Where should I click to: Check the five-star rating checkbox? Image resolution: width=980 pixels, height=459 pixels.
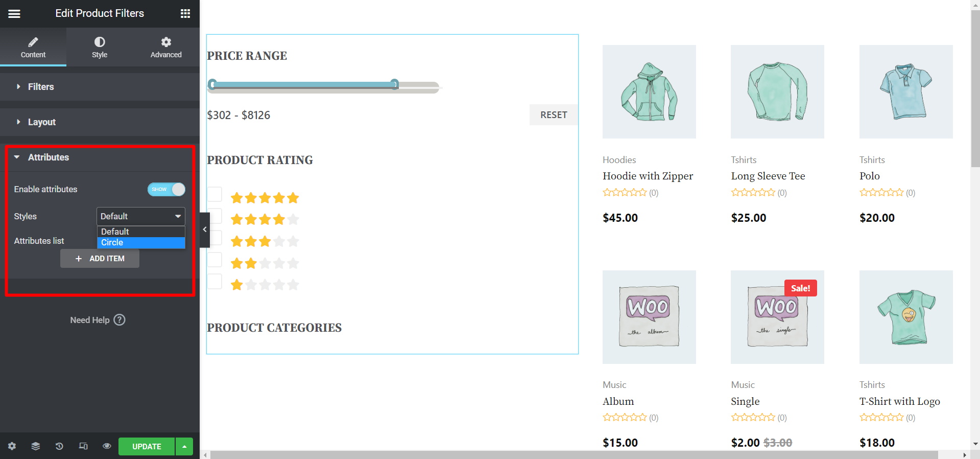214,194
